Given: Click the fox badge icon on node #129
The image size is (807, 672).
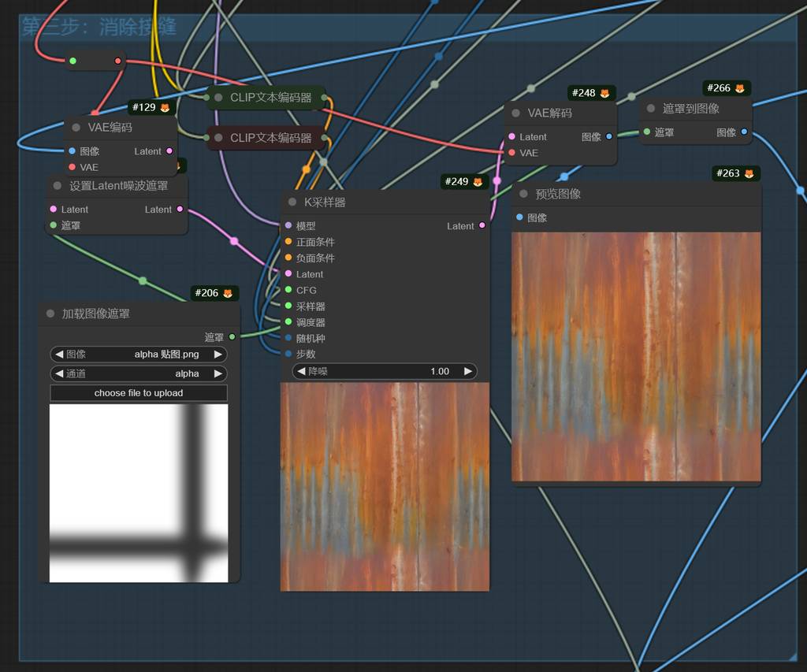Looking at the screenshot, I should 165,107.
